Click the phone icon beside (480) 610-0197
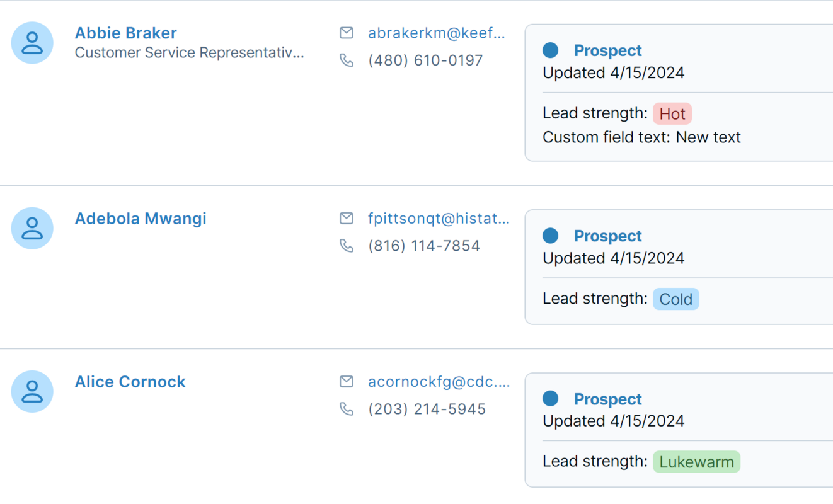 pos(347,60)
